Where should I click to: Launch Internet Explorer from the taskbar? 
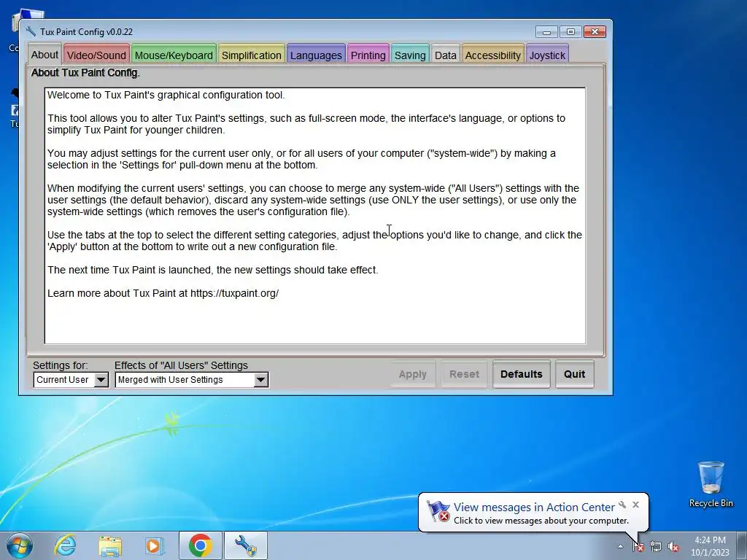tap(65, 545)
